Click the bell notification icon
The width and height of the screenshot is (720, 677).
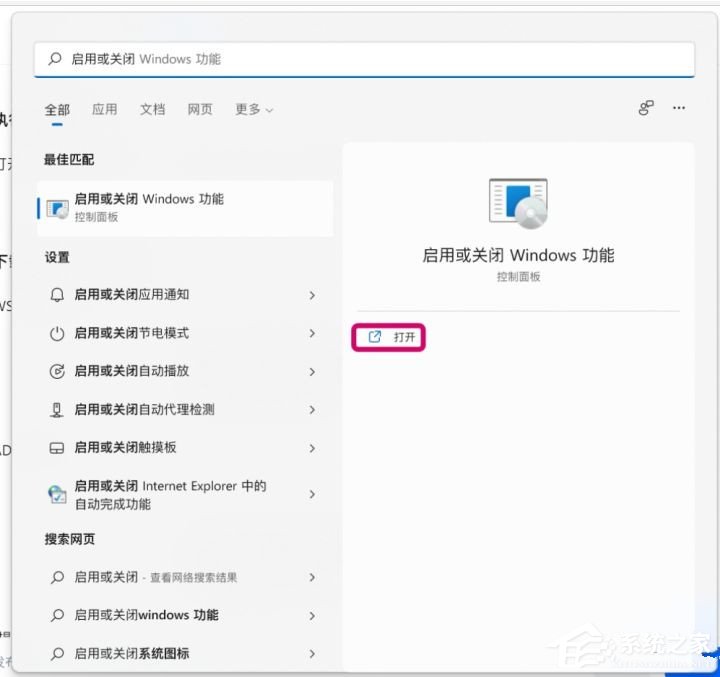coord(57,295)
